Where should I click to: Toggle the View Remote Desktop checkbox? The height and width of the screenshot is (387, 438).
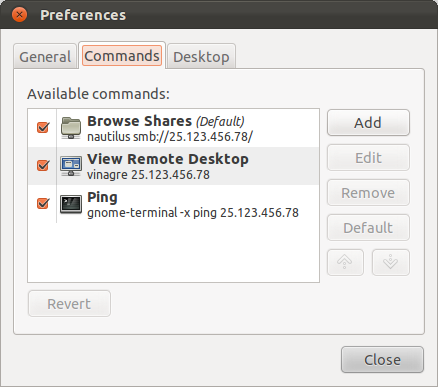(x=43, y=165)
